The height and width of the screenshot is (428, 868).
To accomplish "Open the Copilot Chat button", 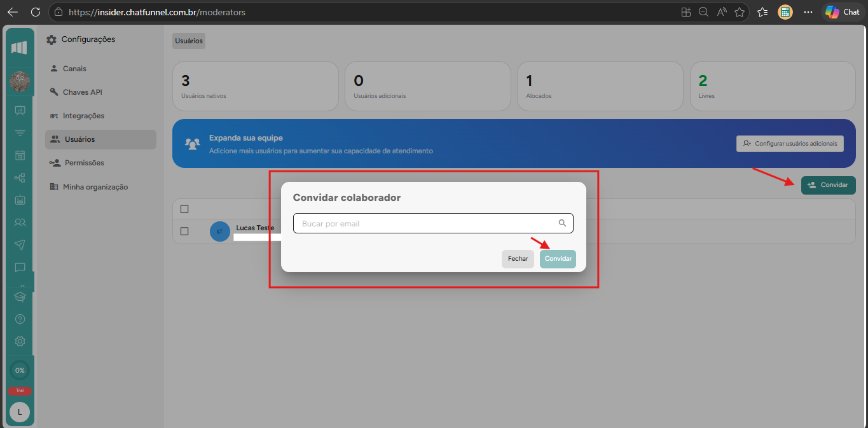I will [843, 11].
